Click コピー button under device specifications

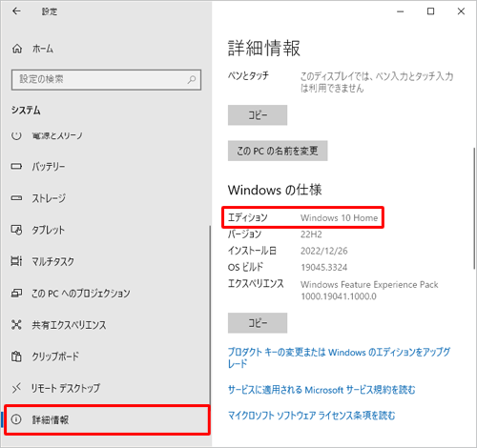pyautogui.click(x=258, y=115)
